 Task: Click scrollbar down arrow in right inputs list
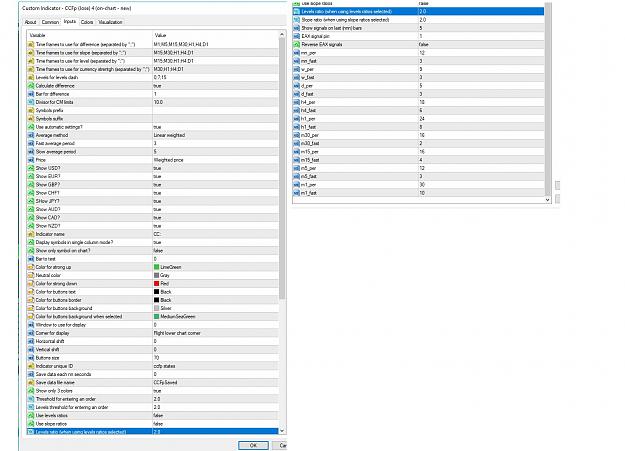click(x=548, y=199)
